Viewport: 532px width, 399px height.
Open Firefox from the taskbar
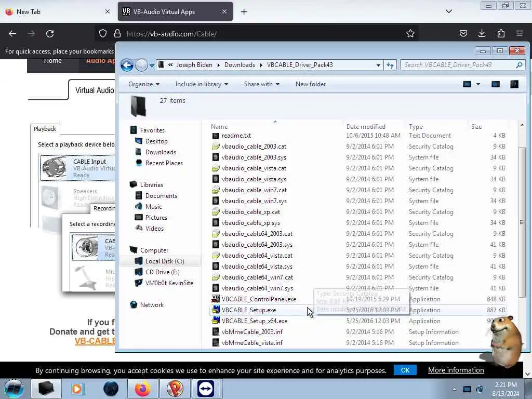[142, 389]
